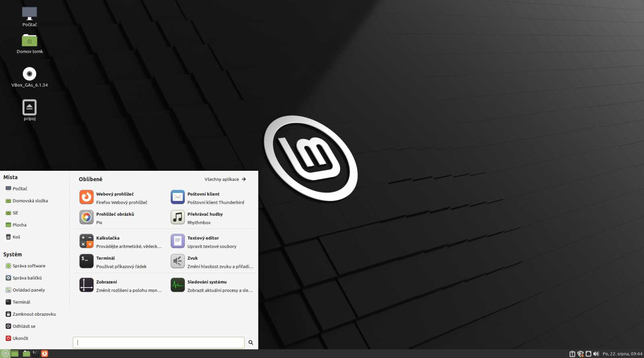Open the Kalkulačka app
644x358 pixels.
pos(121,242)
